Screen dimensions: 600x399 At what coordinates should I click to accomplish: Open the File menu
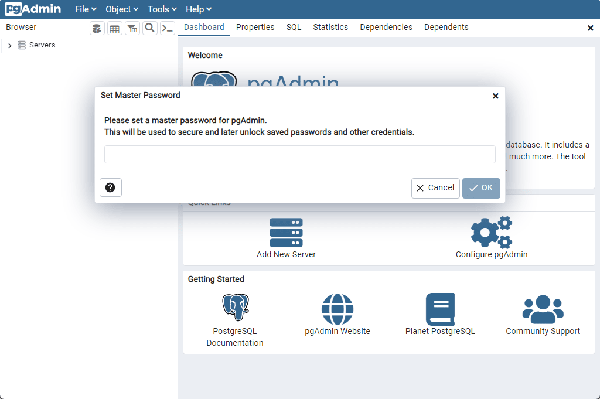(85, 9)
